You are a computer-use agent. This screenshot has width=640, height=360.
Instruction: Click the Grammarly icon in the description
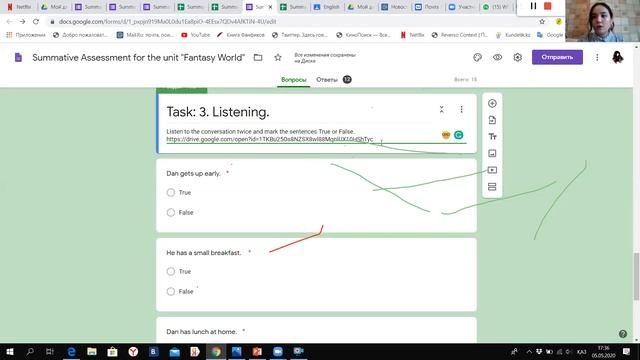coord(458,135)
